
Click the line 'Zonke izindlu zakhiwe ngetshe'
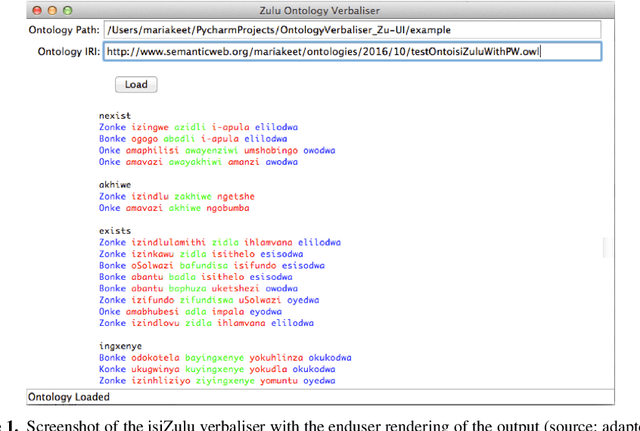(177, 197)
